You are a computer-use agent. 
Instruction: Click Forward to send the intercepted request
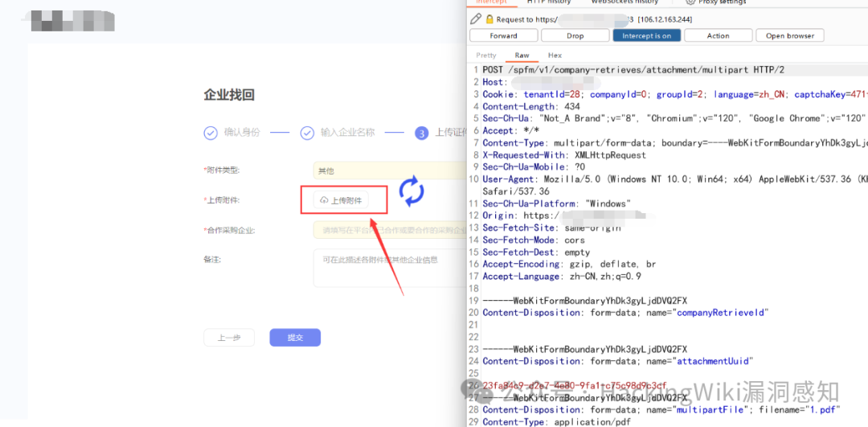tap(504, 35)
